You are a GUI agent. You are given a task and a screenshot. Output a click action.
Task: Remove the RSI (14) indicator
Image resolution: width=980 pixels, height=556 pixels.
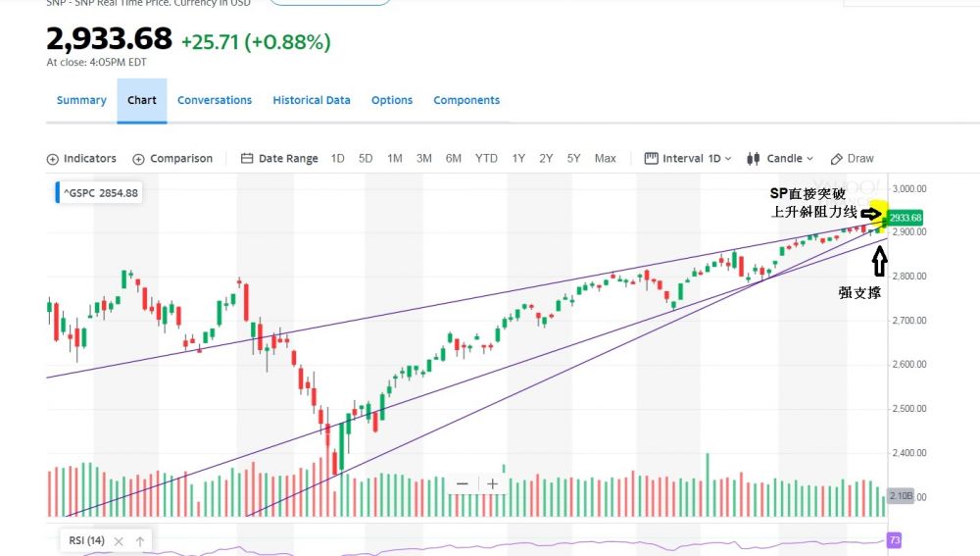pos(120,541)
